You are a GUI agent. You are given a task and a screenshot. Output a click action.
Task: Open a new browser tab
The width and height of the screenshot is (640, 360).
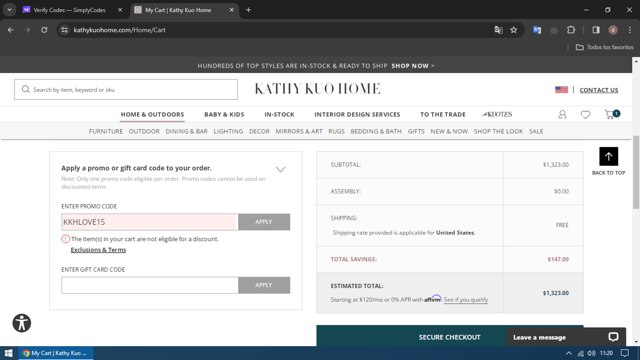tap(248, 10)
